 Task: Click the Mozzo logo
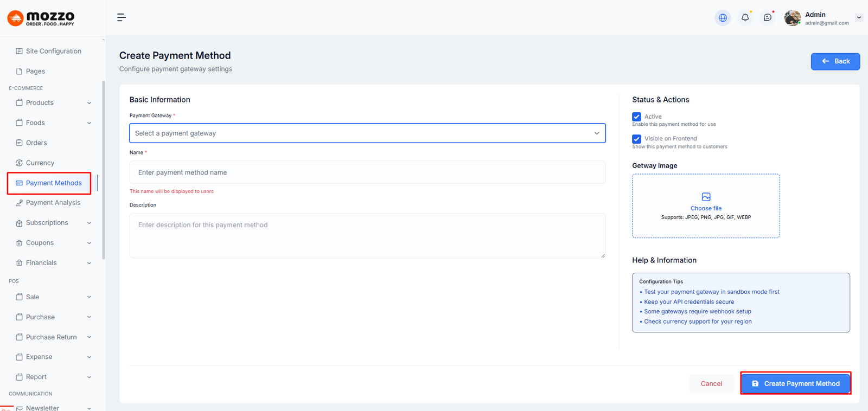tap(41, 18)
